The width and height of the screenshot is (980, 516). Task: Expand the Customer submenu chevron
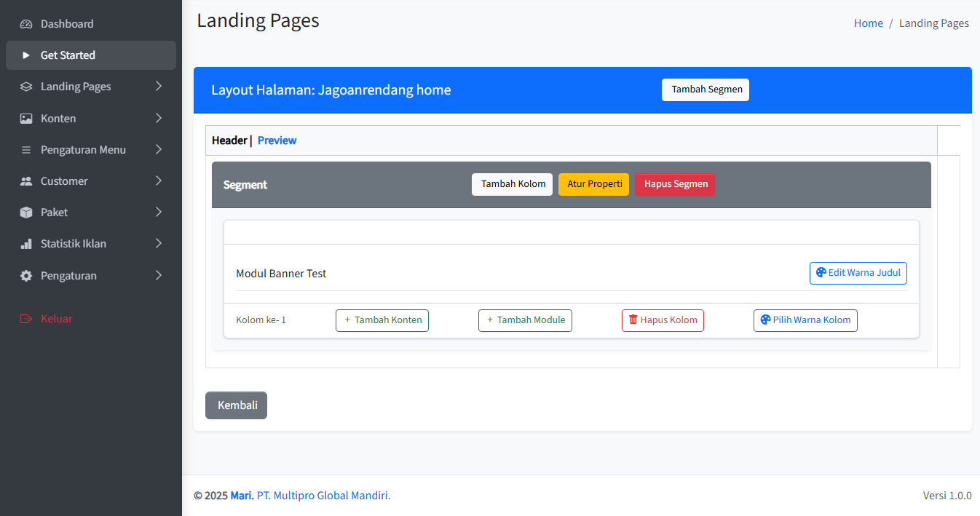click(159, 181)
